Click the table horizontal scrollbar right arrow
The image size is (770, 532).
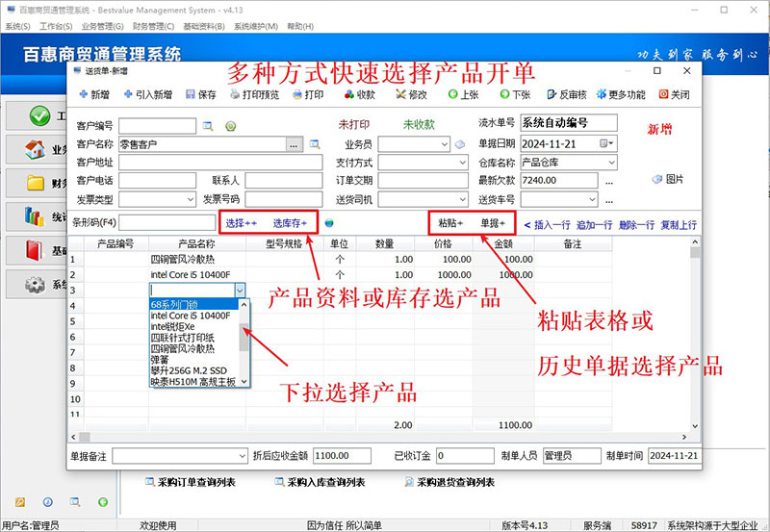[x=684, y=437]
